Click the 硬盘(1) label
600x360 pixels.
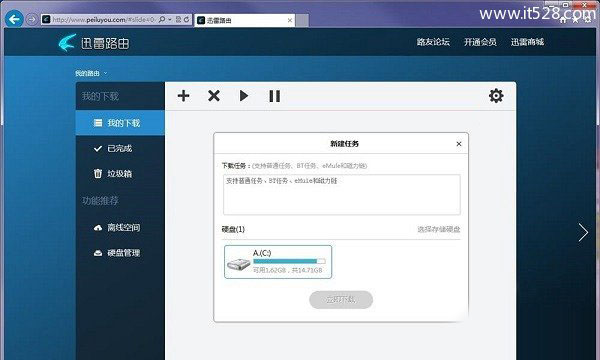click(x=233, y=229)
